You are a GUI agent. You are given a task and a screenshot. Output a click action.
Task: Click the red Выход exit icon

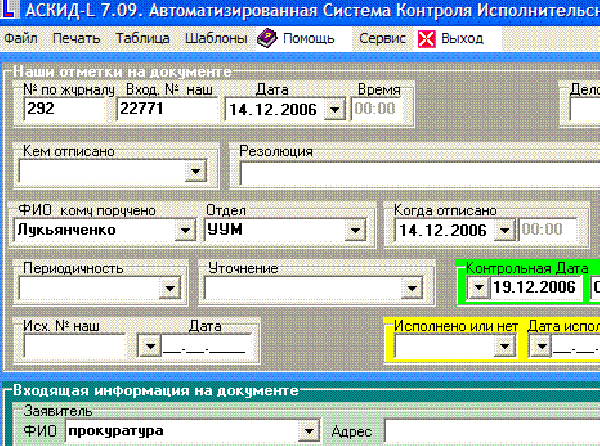(427, 39)
